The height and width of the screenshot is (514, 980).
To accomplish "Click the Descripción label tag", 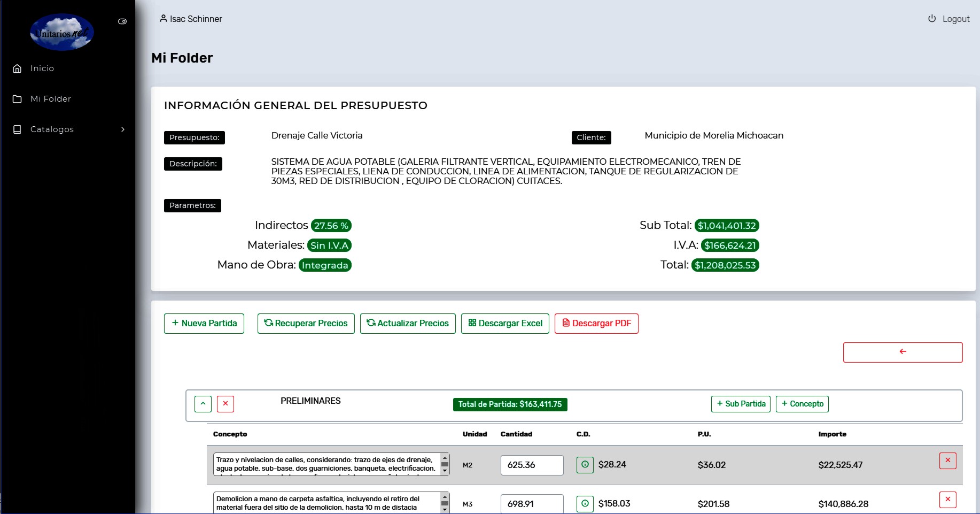I will point(193,164).
